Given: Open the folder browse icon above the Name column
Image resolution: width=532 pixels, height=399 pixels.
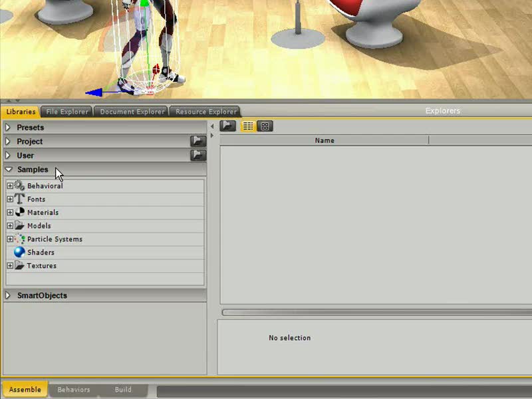Looking at the screenshot, I should (x=229, y=126).
